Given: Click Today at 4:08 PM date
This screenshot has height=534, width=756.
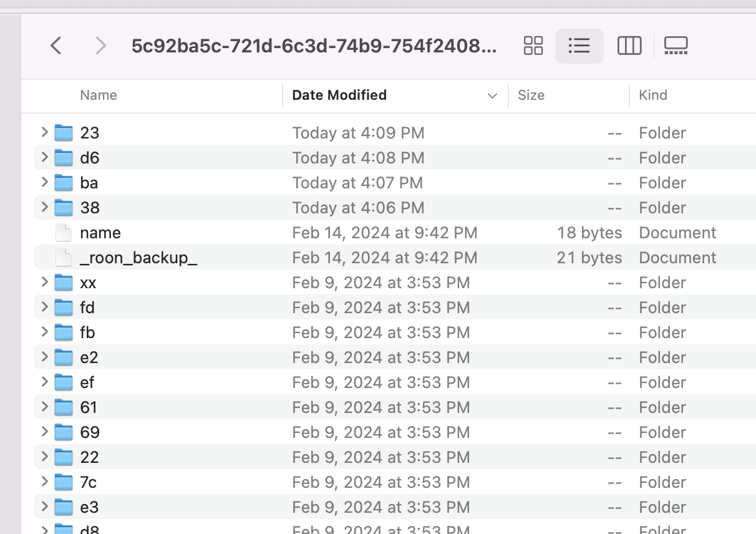Looking at the screenshot, I should point(358,158).
